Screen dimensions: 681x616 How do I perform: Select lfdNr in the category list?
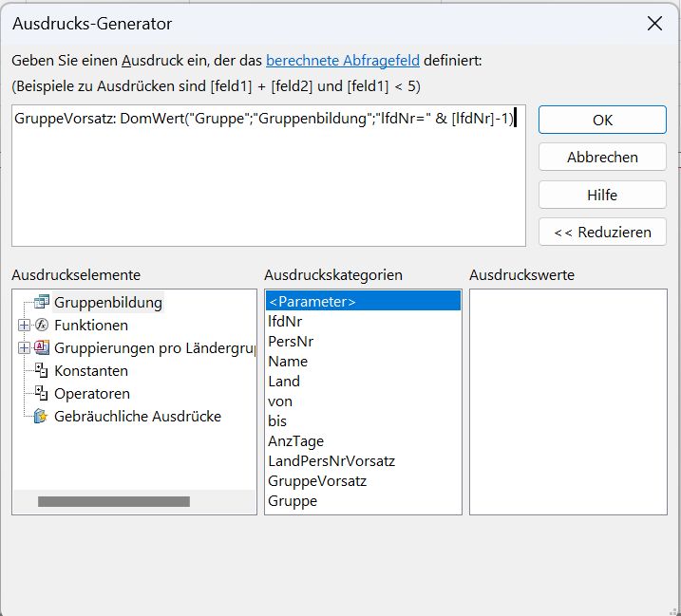click(363, 321)
